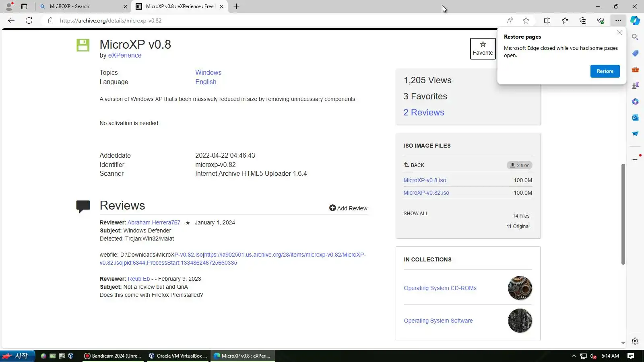Open the Start button on taskbar
Viewport: 644px width, 362px height.
[18, 356]
